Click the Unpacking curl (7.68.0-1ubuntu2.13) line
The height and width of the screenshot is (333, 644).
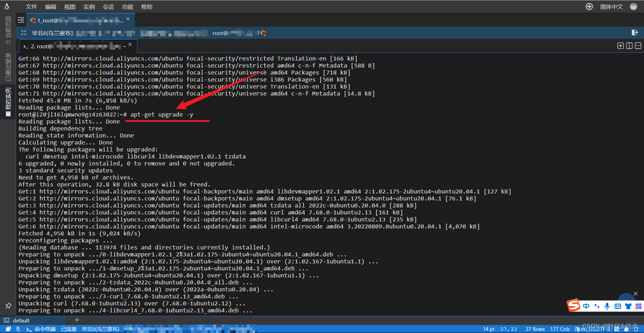pyautogui.click(x=132, y=303)
